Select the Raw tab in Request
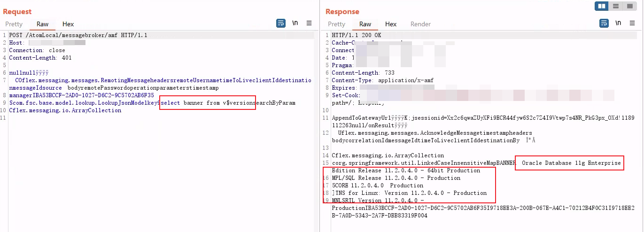The height and width of the screenshot is (232, 644). click(x=42, y=24)
